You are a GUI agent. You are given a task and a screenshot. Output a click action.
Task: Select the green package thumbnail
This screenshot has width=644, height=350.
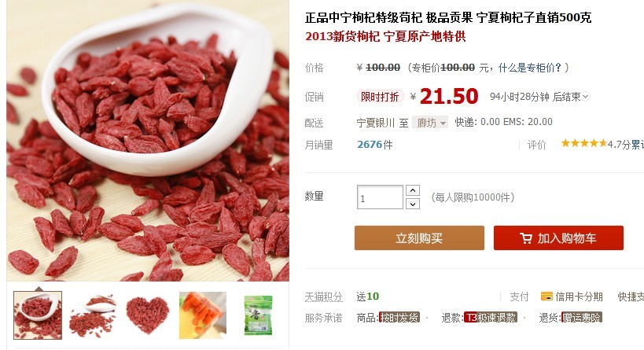(258, 315)
